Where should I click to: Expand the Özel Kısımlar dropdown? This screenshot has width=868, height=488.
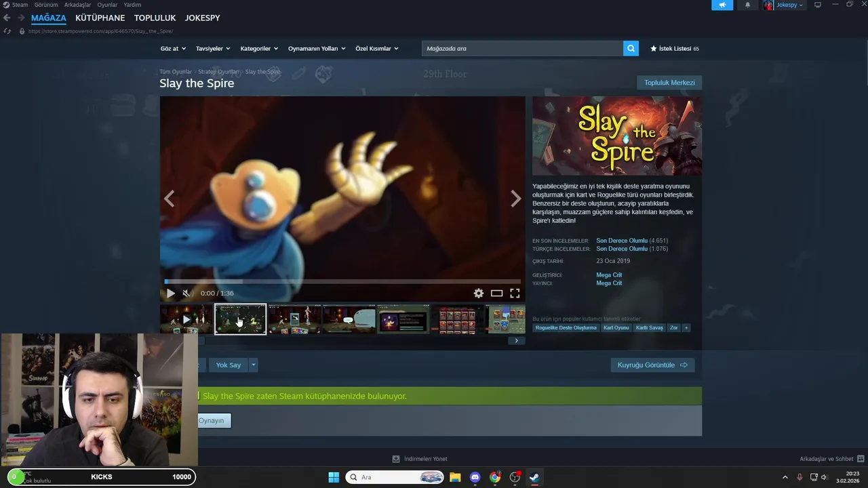[377, 48]
